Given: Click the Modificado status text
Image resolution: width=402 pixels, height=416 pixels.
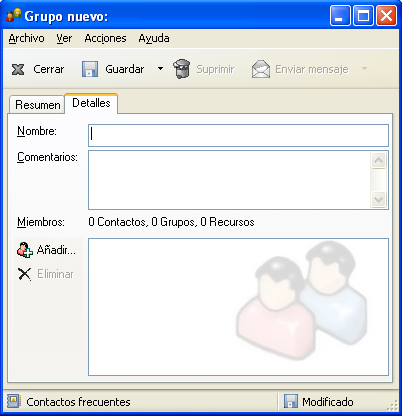Looking at the screenshot, I should click(x=328, y=402).
